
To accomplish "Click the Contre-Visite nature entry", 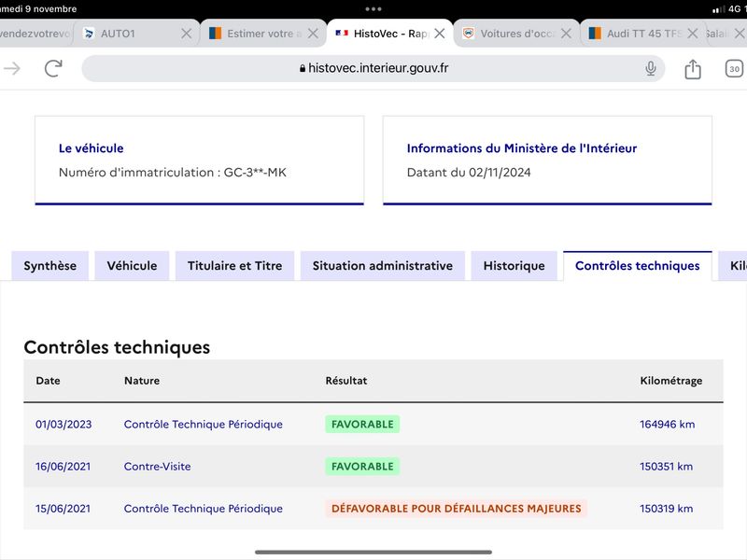I will click(157, 466).
